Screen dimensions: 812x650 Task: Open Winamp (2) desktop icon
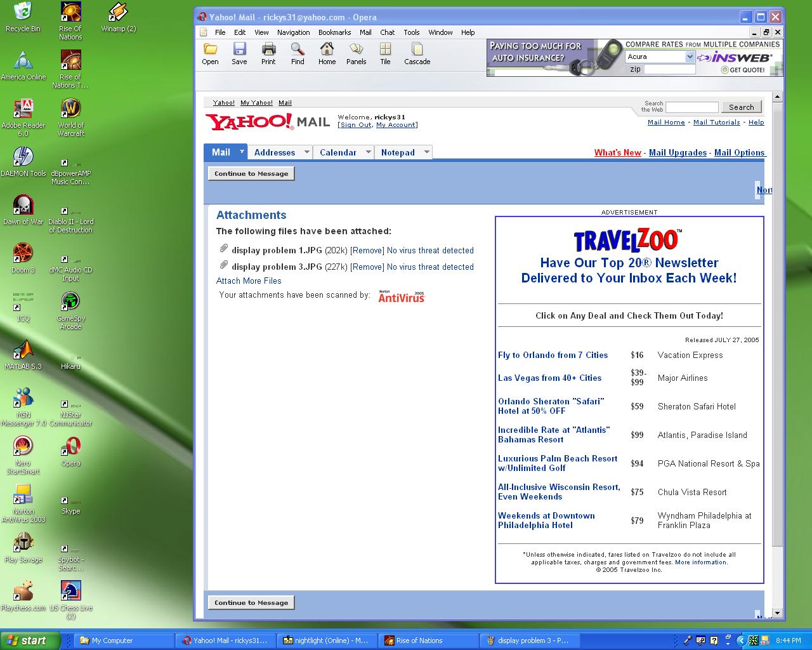point(118,17)
